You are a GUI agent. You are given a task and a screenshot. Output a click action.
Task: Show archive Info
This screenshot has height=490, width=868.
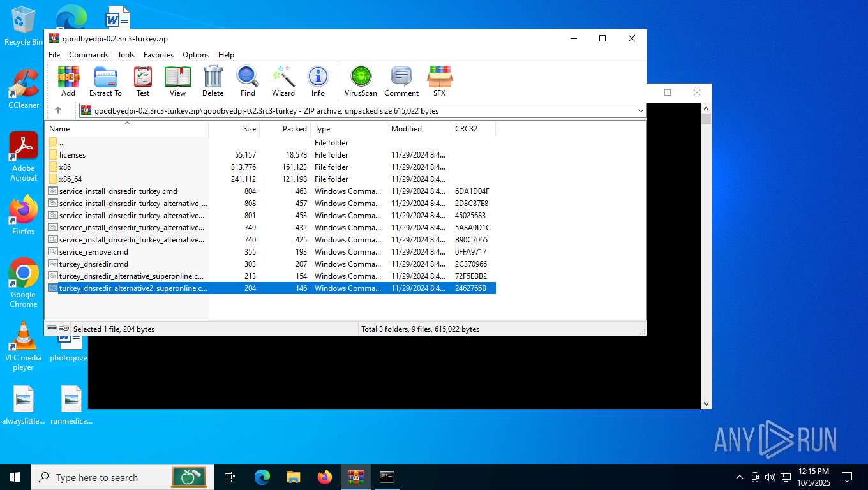tap(318, 81)
